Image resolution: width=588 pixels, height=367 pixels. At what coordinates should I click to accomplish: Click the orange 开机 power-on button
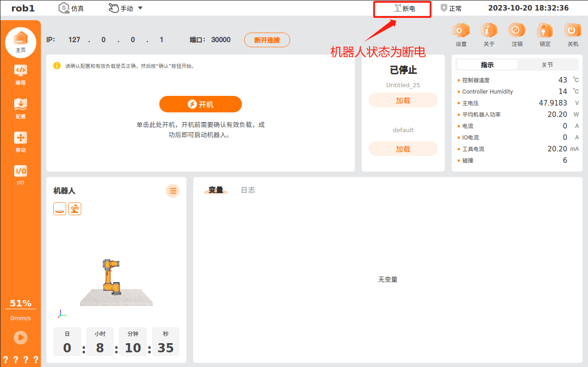(x=201, y=104)
